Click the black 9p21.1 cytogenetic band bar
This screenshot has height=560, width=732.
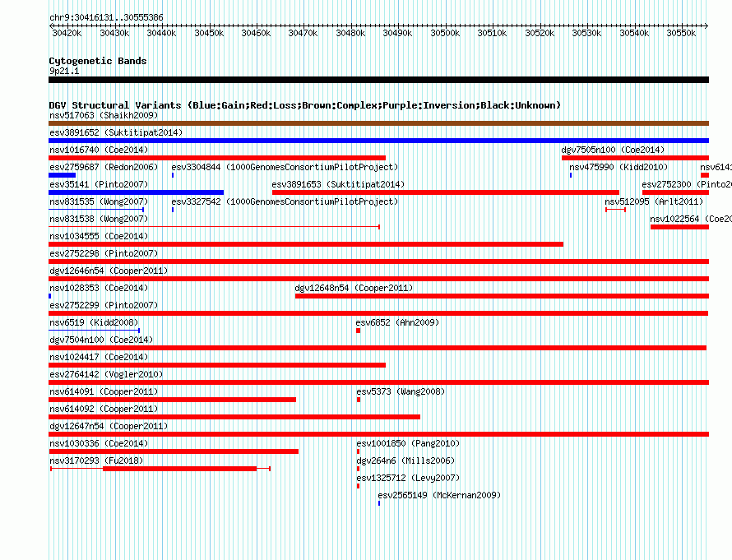coord(378,80)
